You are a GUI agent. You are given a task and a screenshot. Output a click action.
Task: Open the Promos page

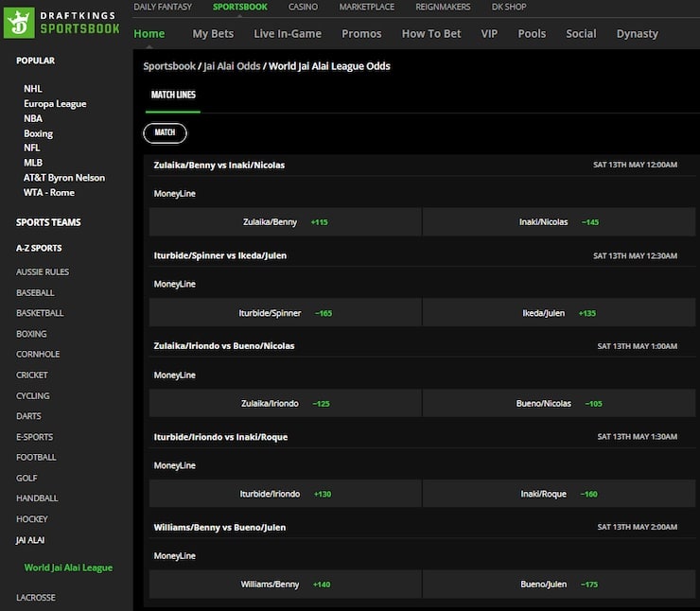(x=361, y=34)
